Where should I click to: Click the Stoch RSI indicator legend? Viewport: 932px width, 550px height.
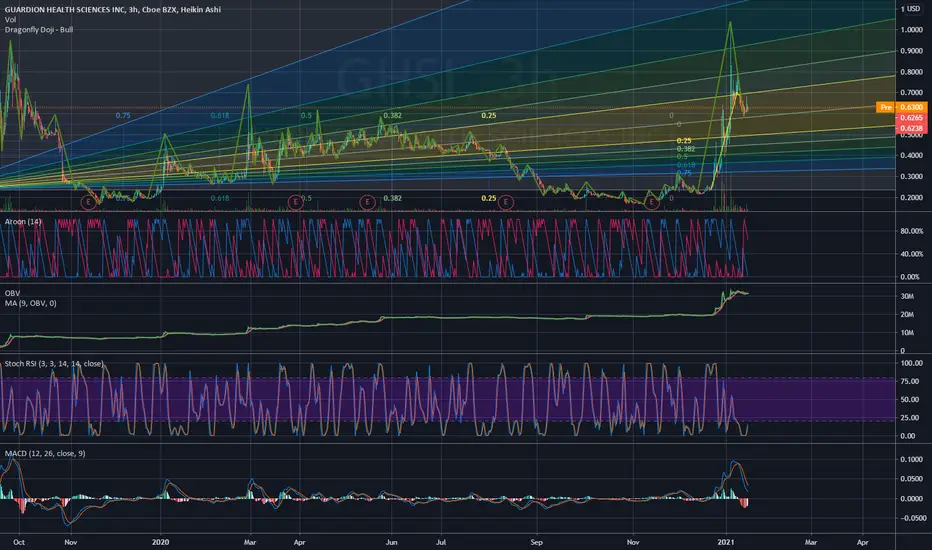tap(54, 363)
